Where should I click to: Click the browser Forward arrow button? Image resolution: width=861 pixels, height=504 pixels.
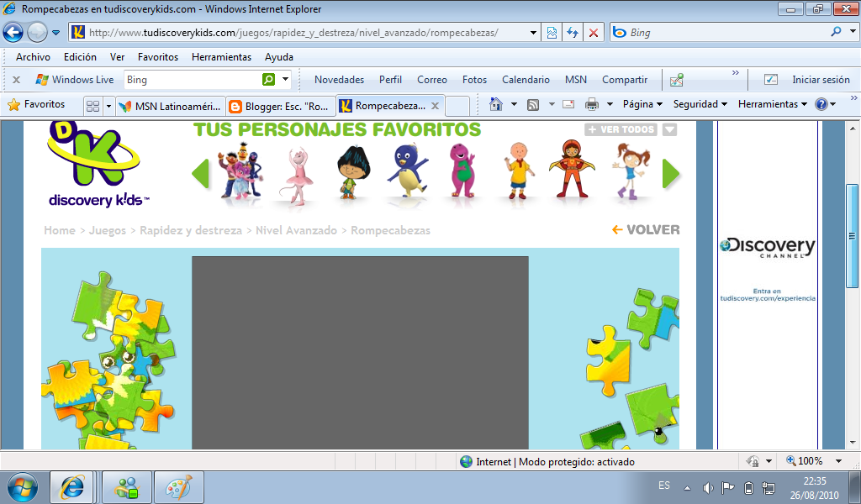(37, 33)
